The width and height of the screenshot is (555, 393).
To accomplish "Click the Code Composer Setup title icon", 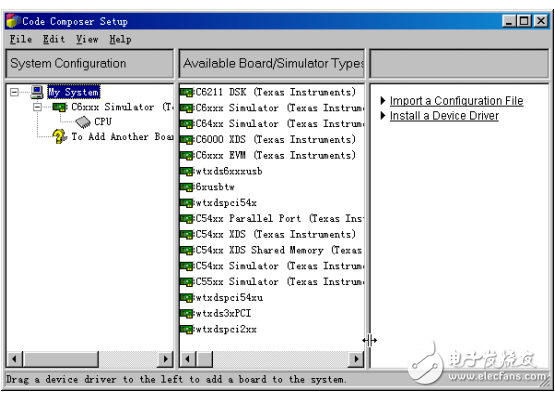I will (x=13, y=21).
